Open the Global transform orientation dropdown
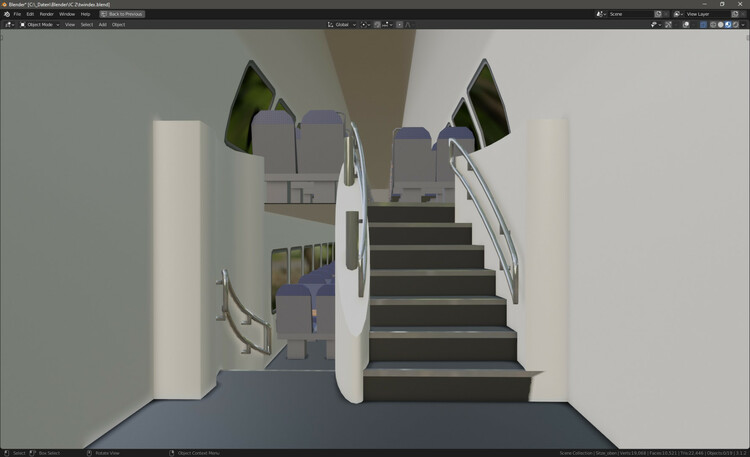Viewport: 750px width, 457px height. (x=342, y=25)
